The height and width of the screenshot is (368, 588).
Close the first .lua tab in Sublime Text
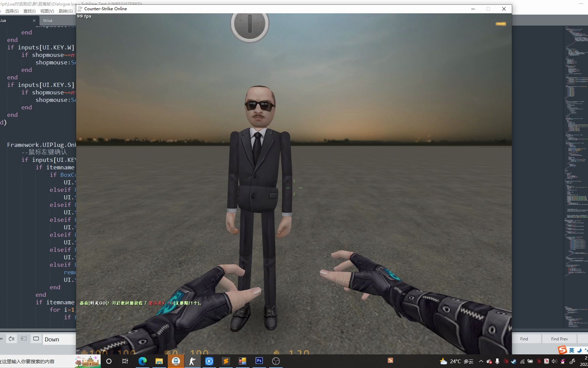tap(34, 20)
